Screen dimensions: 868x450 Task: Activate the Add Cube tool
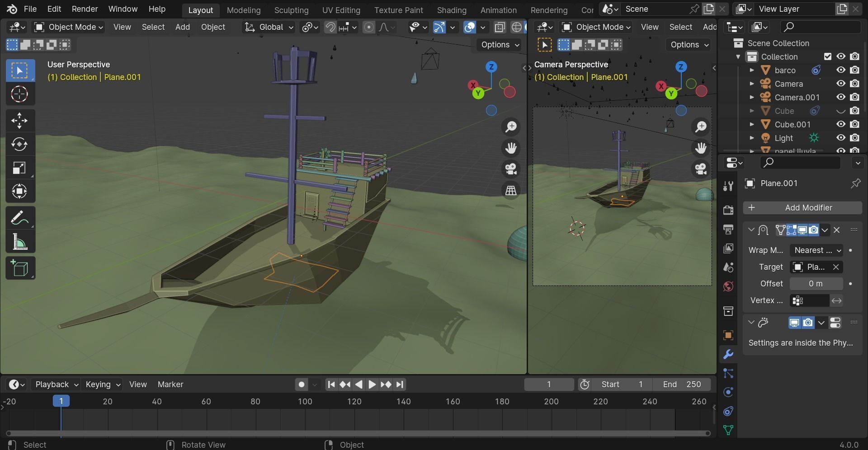coord(19,268)
